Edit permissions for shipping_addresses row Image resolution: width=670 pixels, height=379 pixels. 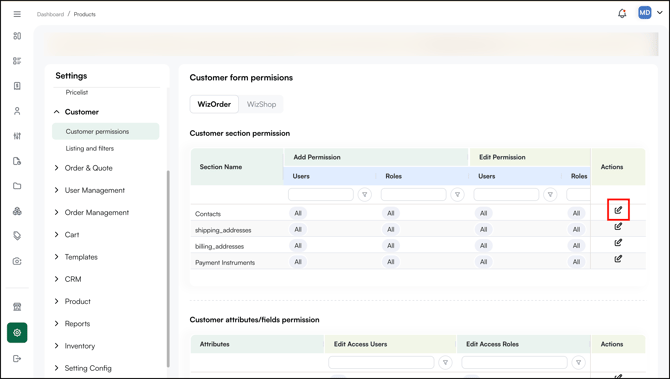pyautogui.click(x=618, y=226)
